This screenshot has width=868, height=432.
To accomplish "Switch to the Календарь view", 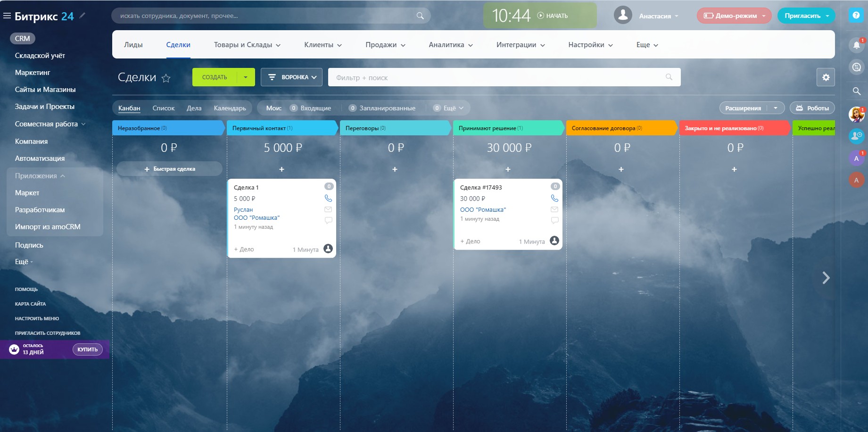I will click(230, 108).
